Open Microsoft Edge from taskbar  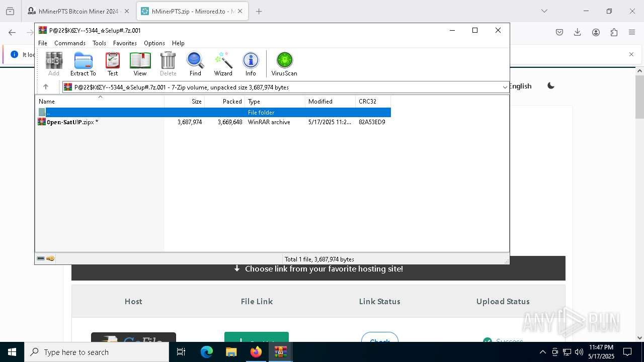[207, 352]
